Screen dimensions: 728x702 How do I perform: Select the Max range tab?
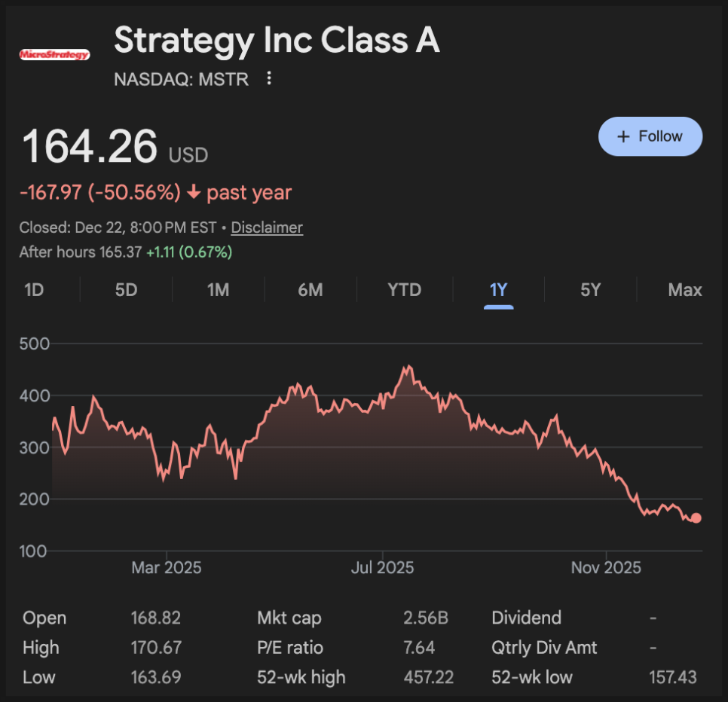click(684, 290)
